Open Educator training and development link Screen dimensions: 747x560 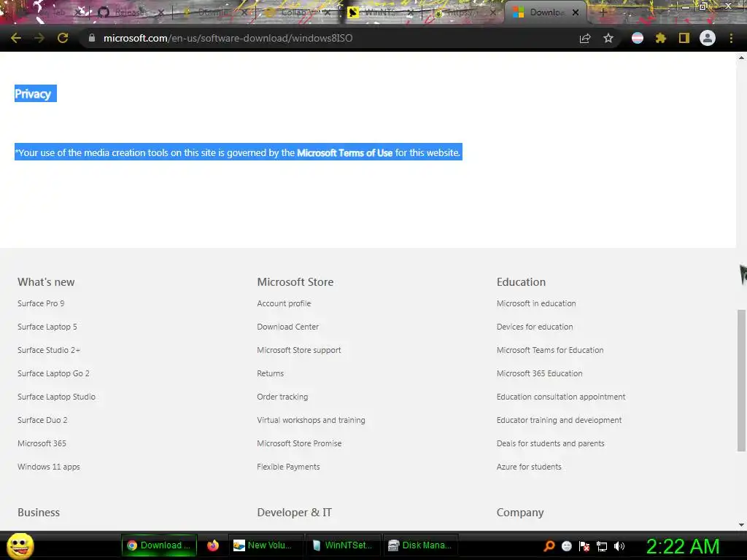pos(559,420)
